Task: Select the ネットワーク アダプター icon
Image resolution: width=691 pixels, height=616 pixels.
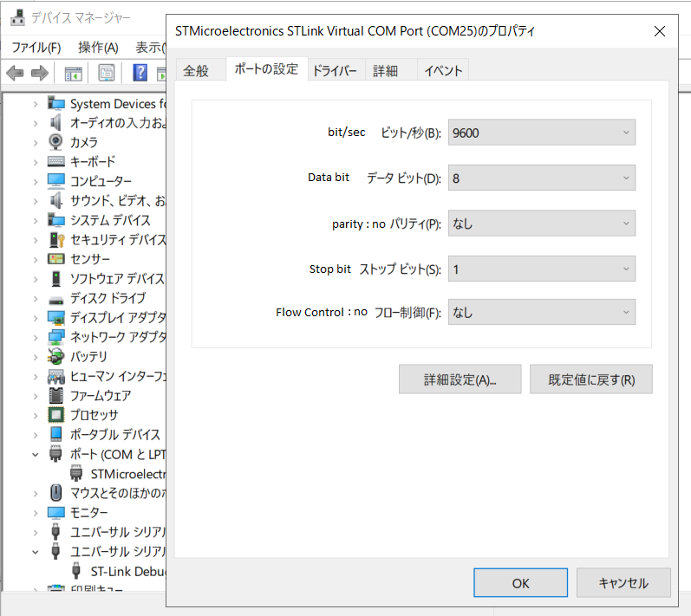Action: [56, 337]
